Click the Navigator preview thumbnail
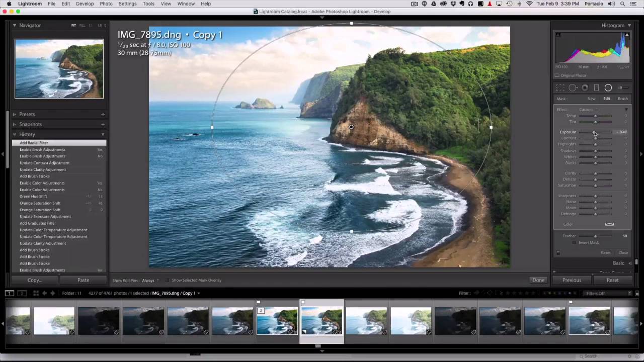644x362 pixels. 59,68
